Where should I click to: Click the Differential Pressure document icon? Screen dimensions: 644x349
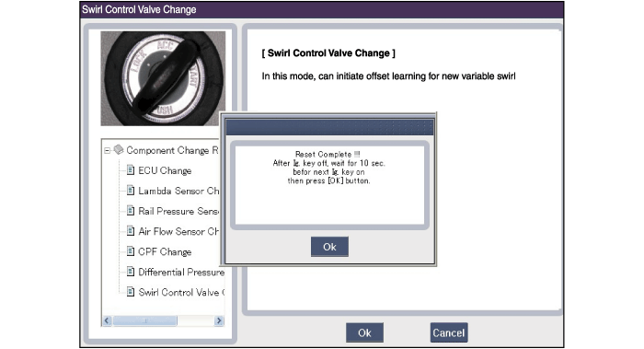[x=131, y=272]
